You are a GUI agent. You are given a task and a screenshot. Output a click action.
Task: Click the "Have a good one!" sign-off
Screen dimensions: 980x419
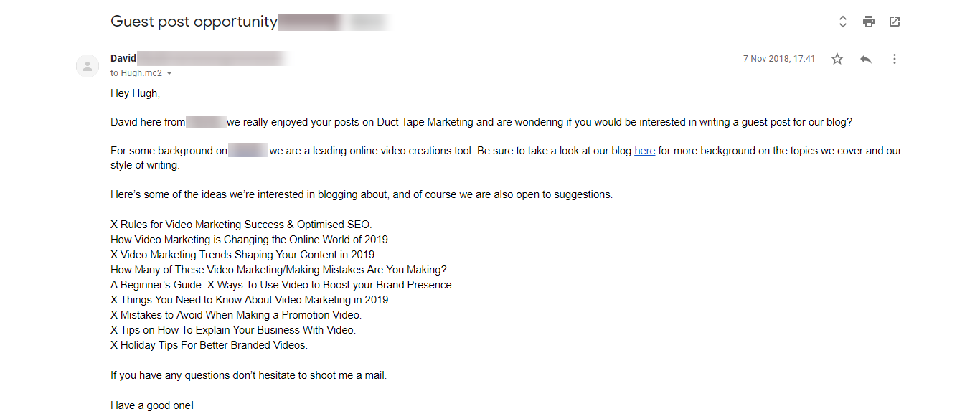152,405
